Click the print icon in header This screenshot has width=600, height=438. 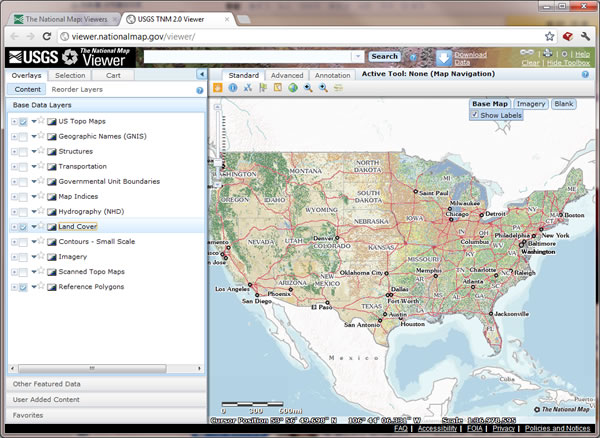[x=548, y=53]
